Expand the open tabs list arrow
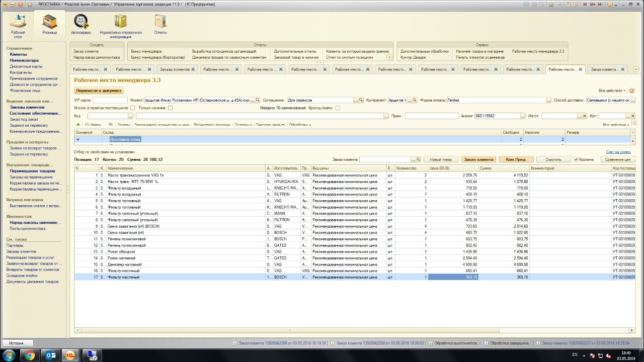Image resolution: width=644 pixels, height=362 pixels. pyautogui.click(x=636, y=69)
